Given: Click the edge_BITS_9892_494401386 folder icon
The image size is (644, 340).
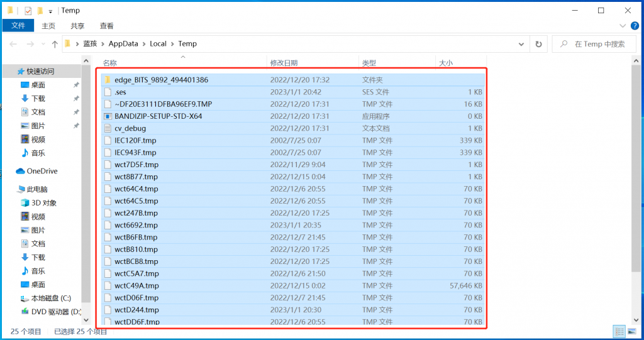Looking at the screenshot, I should (x=108, y=80).
